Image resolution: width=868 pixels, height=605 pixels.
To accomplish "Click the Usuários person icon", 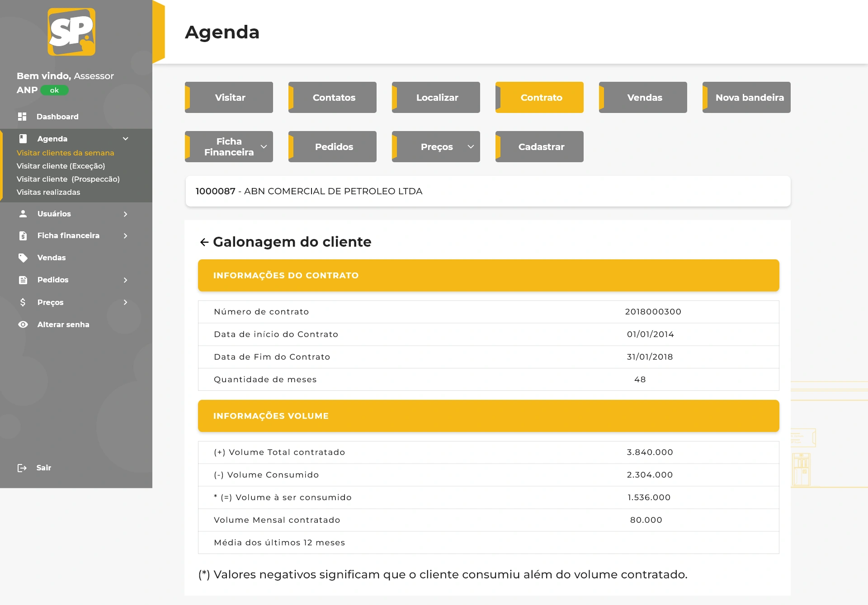I will (23, 214).
